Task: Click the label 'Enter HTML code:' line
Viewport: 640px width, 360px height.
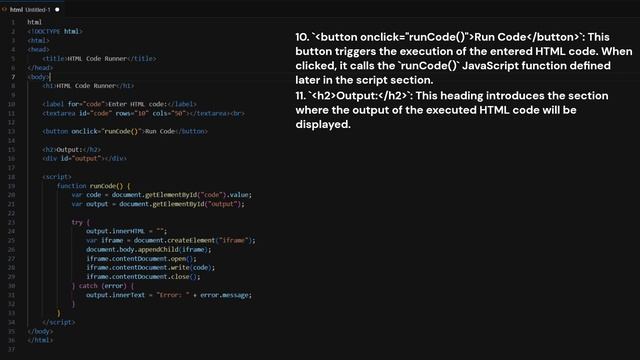Action: pos(119,104)
